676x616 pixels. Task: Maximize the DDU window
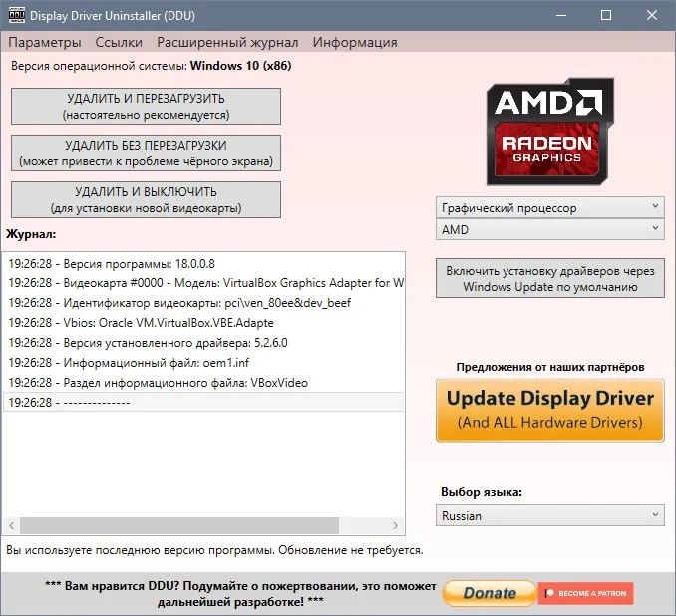[606, 16]
